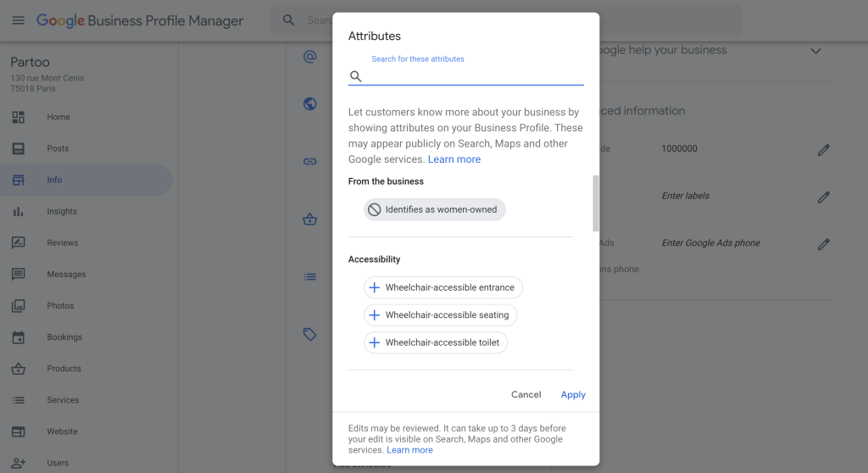Click the Home sidebar icon
This screenshot has width=868, height=473.
point(19,117)
